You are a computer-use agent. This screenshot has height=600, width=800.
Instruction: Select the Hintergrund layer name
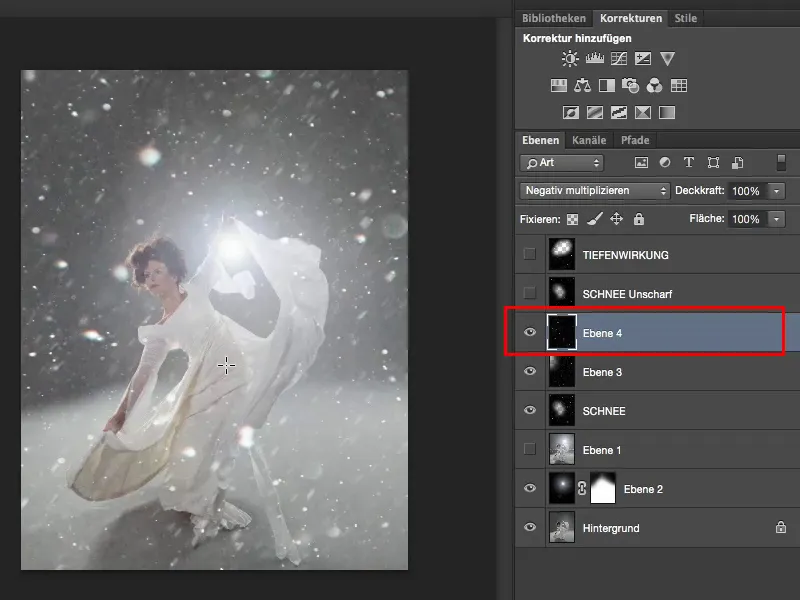tap(611, 528)
